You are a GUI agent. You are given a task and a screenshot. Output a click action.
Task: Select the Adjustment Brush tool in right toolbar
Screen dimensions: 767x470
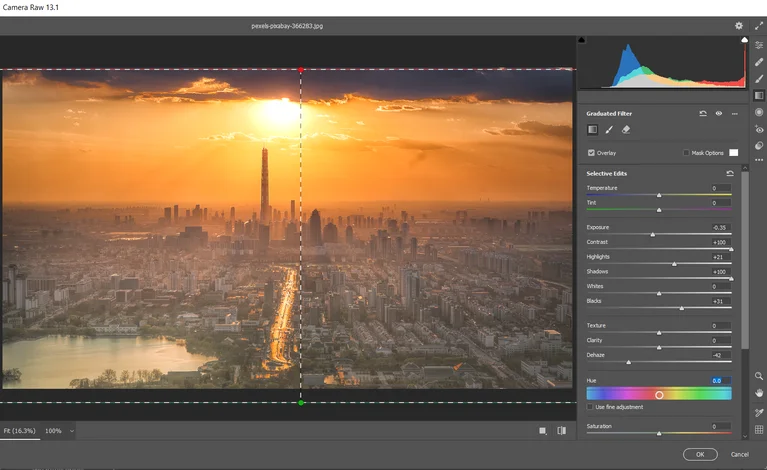point(759,78)
